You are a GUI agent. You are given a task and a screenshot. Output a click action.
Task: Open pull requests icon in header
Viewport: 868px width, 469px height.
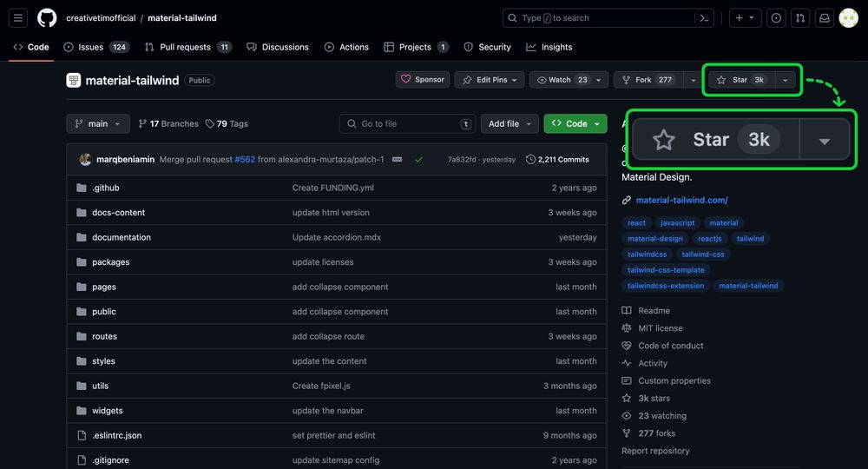[800, 18]
